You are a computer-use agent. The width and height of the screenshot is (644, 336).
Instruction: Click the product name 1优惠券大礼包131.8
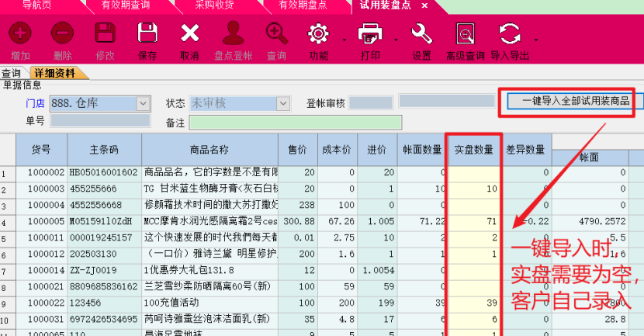209,270
